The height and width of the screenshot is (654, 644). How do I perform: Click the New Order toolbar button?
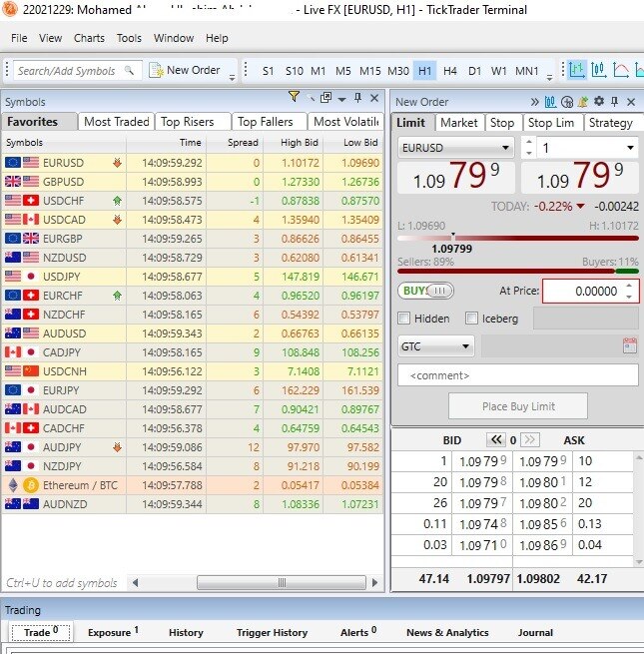point(185,70)
